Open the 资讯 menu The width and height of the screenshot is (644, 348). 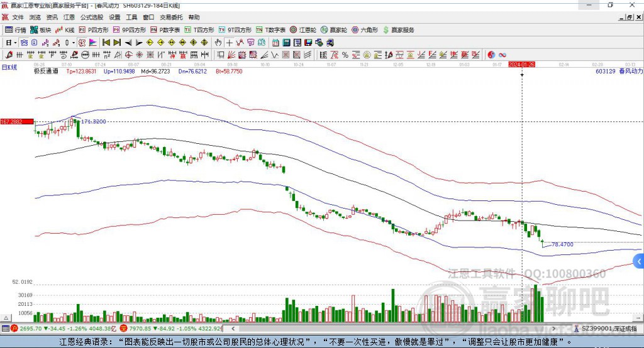coord(52,17)
